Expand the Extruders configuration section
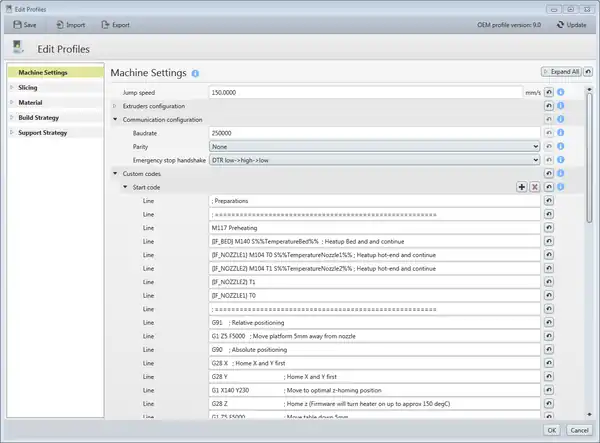Screen dimensions: 600x443 coord(114,106)
